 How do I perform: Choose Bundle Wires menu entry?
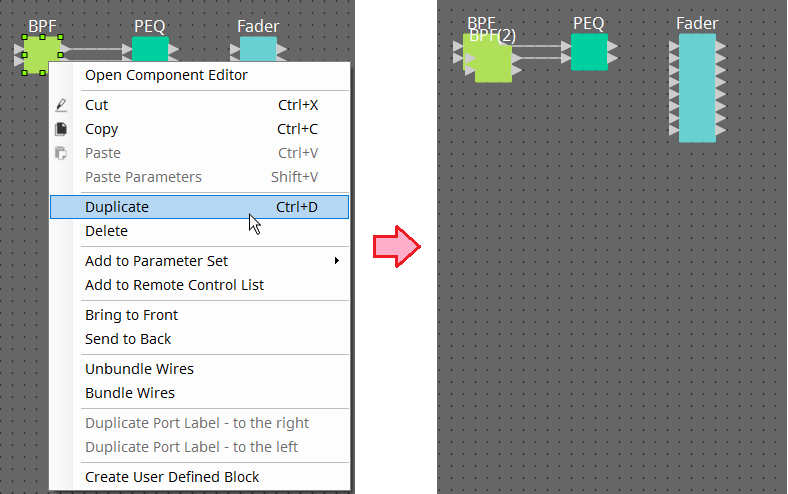pos(130,393)
